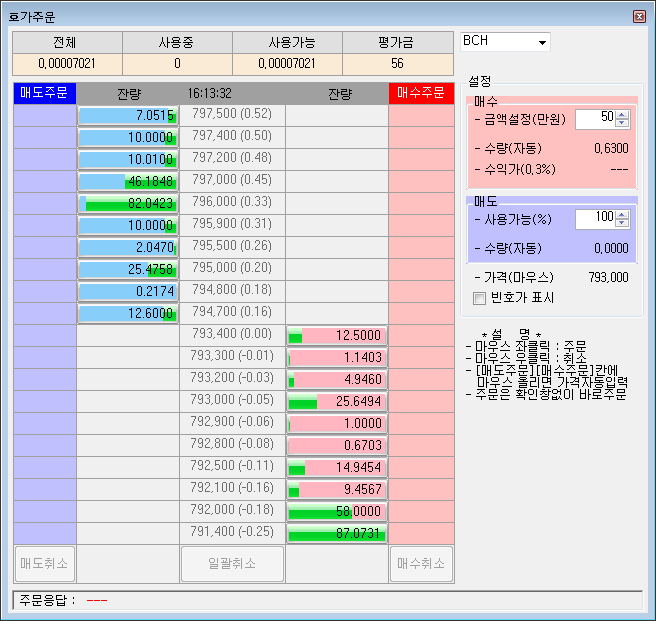Screen dimensions: 656x621
Task: Select ask volume bar 46.1848
Action: pos(128,182)
